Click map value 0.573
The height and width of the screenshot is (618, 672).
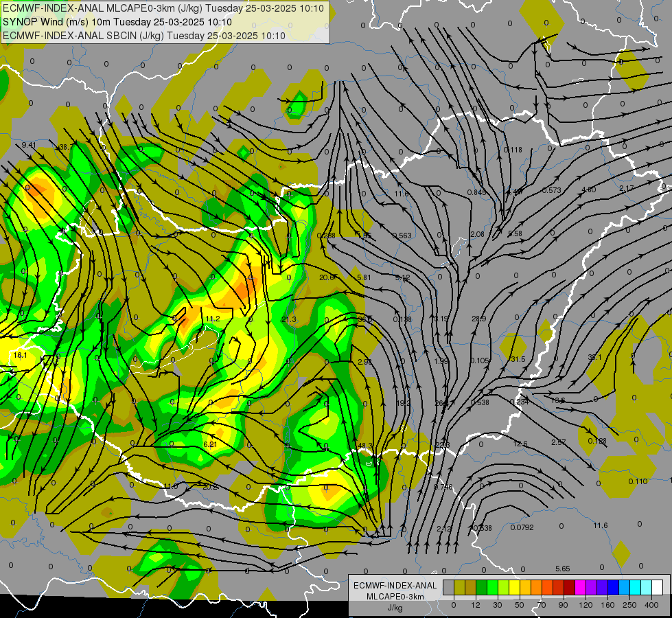click(551, 190)
